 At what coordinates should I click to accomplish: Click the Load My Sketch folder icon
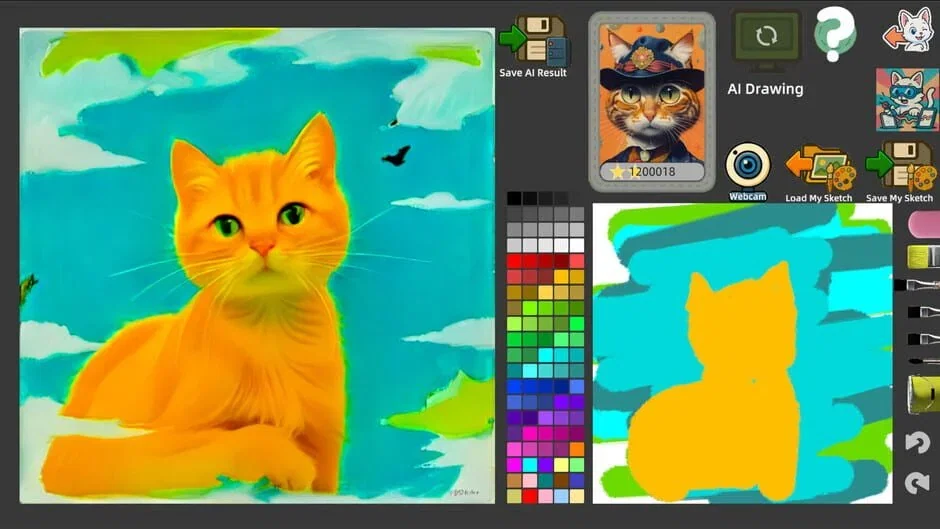[x=819, y=167]
